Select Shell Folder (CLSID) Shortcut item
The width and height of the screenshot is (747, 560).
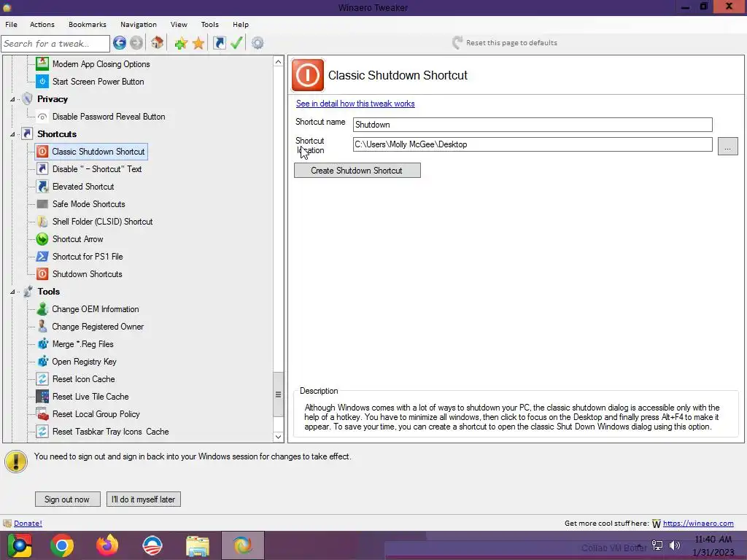coord(102,222)
